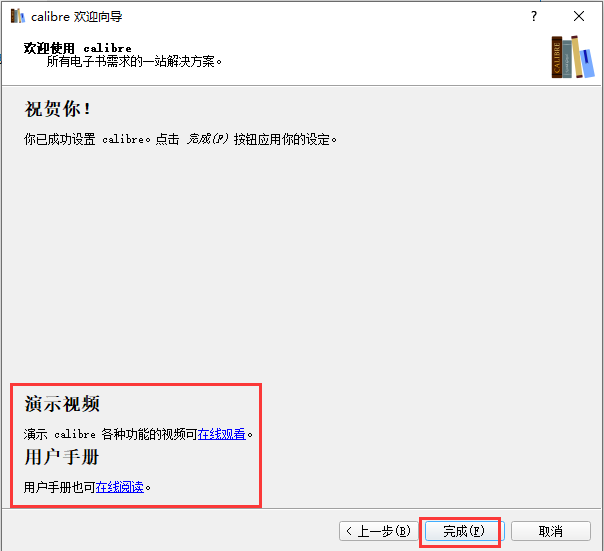Click the bold '欢迎使用 calibre' header title
The width and height of the screenshot is (604, 551).
tap(77, 48)
